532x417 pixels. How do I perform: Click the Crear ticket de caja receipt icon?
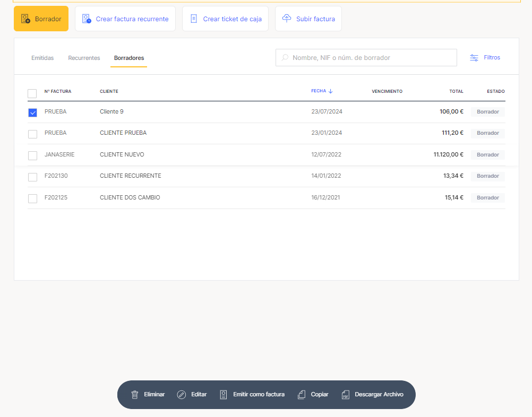point(194,19)
